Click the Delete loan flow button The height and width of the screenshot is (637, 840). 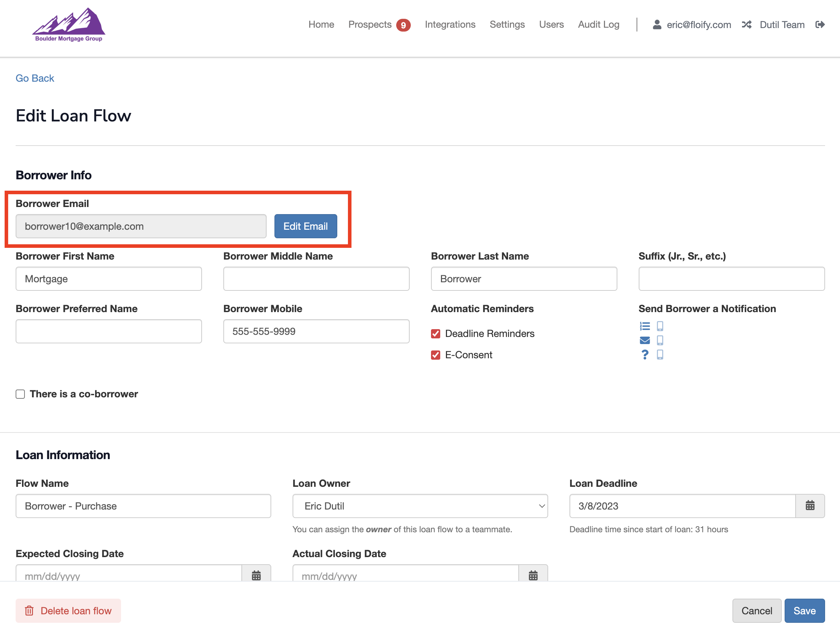pos(69,610)
